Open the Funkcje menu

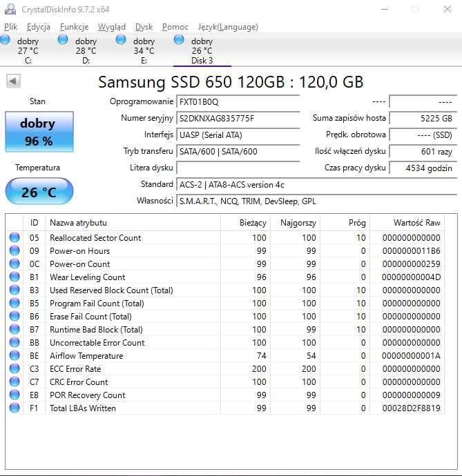pyautogui.click(x=74, y=27)
